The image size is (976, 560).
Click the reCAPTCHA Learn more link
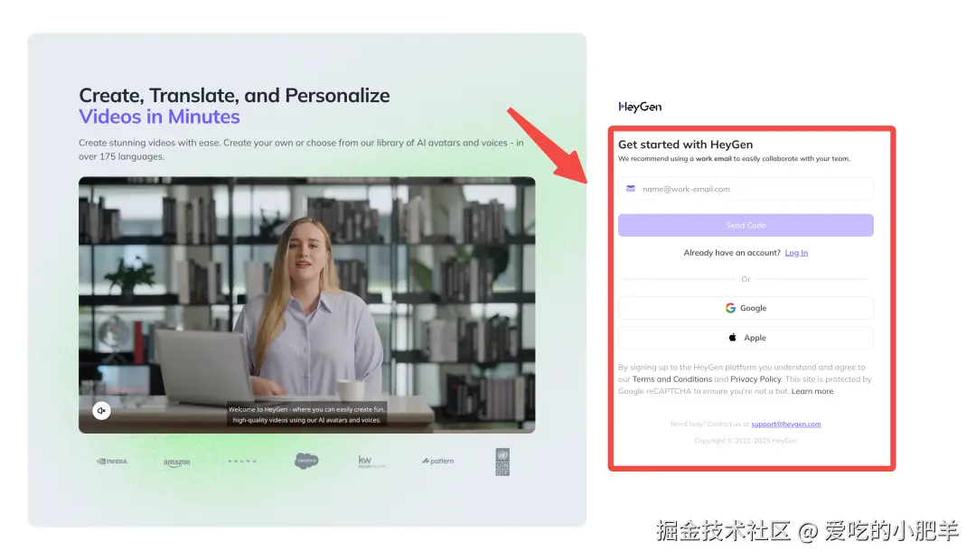point(812,391)
